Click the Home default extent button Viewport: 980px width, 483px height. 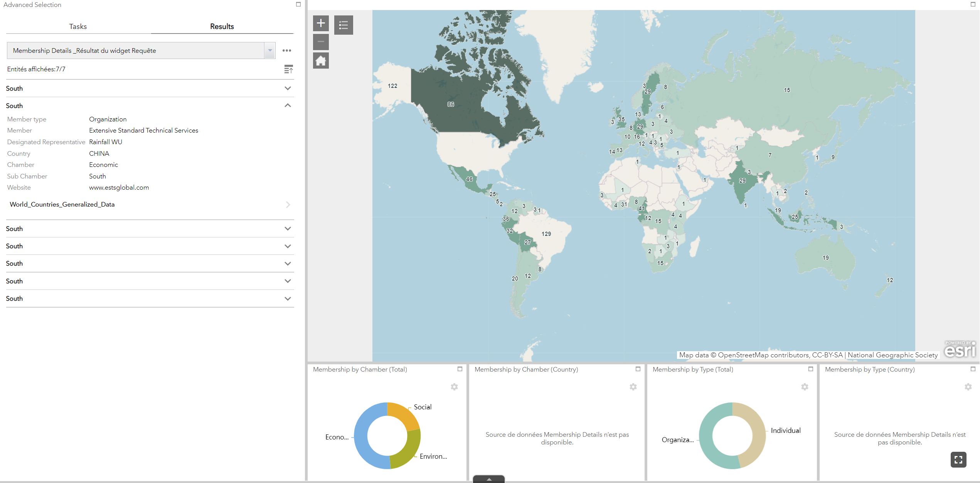click(x=321, y=61)
